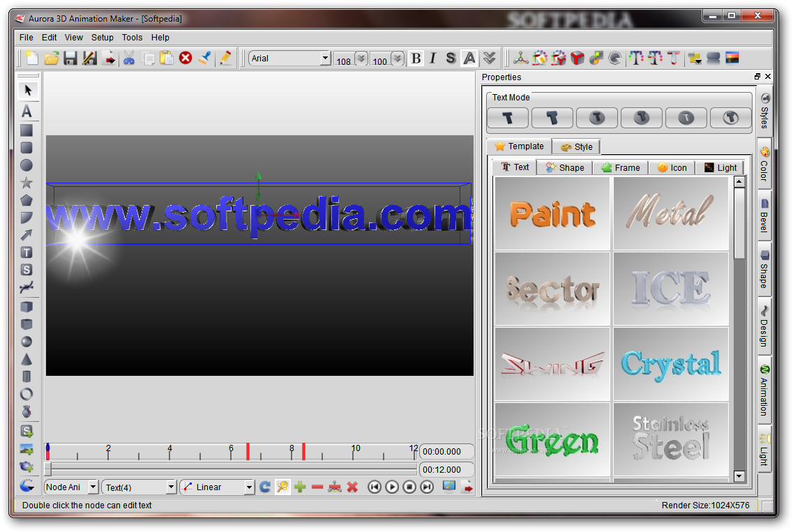793x532 pixels.
Task: Click the New file icon
Action: tap(32, 58)
